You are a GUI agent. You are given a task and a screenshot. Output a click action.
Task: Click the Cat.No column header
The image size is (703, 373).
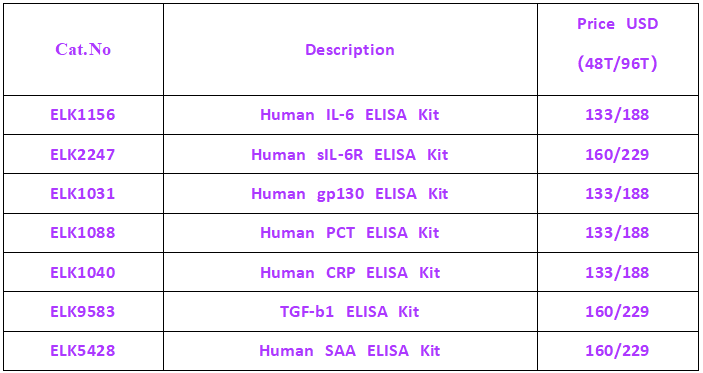click(x=83, y=49)
